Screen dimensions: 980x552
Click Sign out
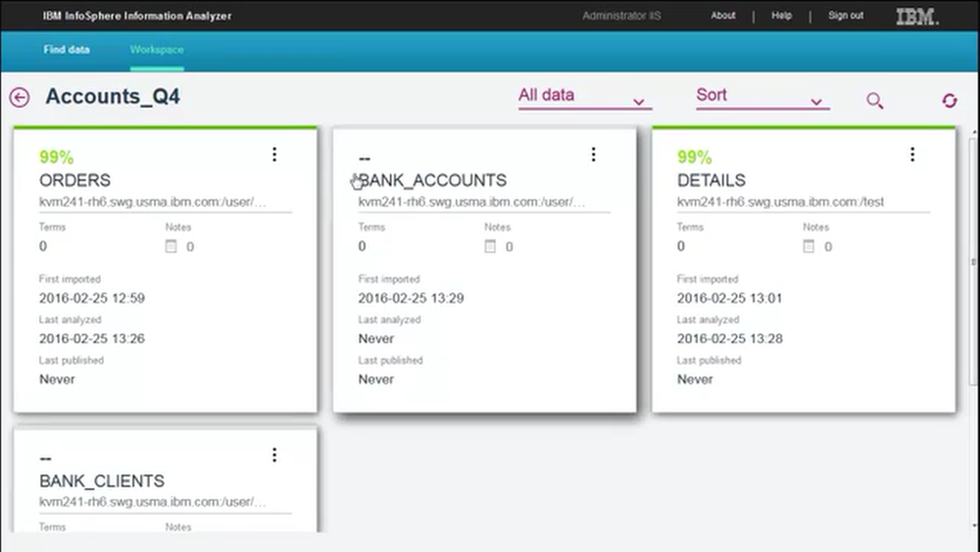coord(846,16)
